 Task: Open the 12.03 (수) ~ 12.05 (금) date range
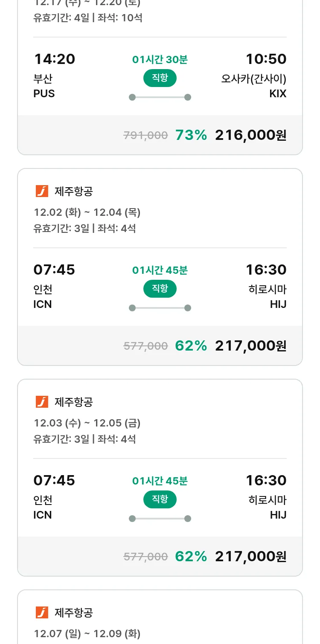(x=87, y=423)
